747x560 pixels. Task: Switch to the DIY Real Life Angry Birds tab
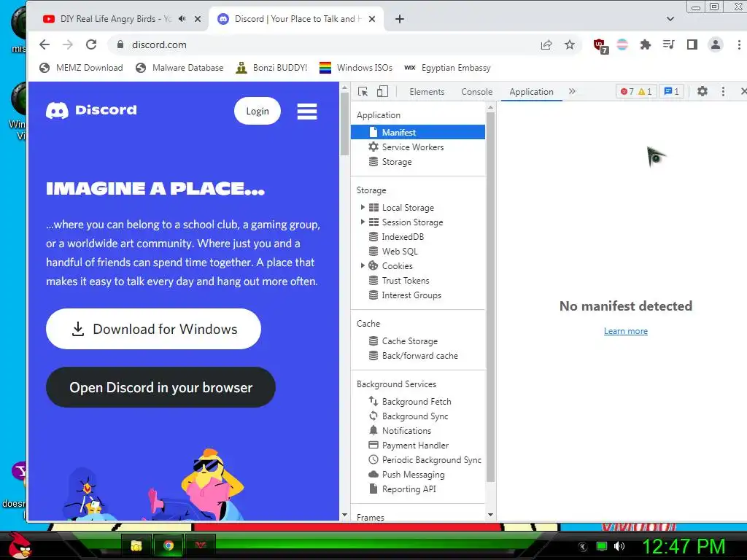click(x=115, y=19)
